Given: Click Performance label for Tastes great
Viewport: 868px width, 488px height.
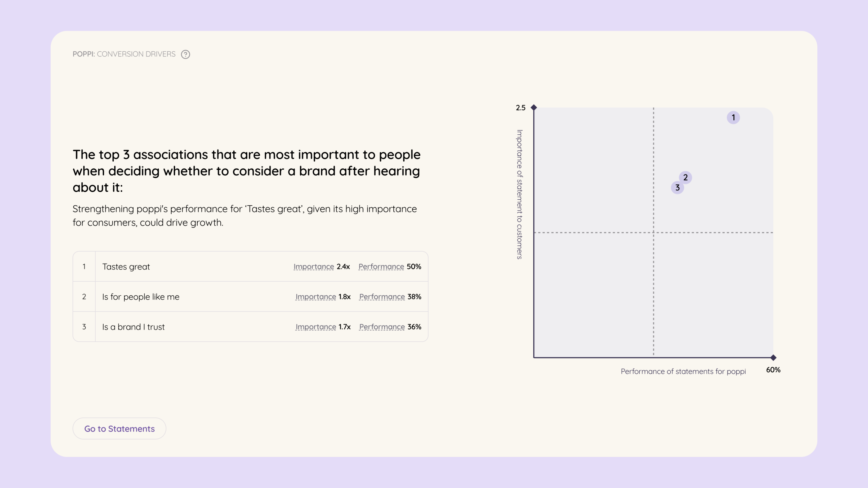Looking at the screenshot, I should tap(381, 267).
